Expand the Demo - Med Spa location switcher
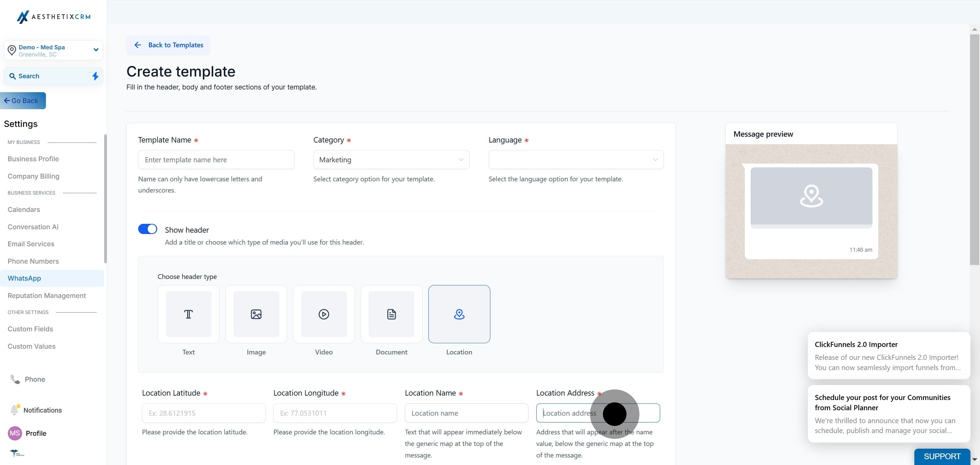This screenshot has height=465, width=980. [53, 51]
